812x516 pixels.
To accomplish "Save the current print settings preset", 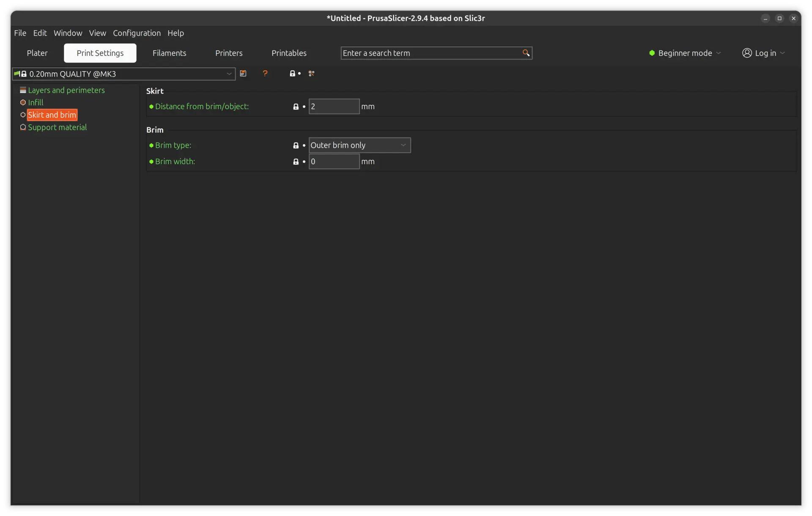I will 244,74.
